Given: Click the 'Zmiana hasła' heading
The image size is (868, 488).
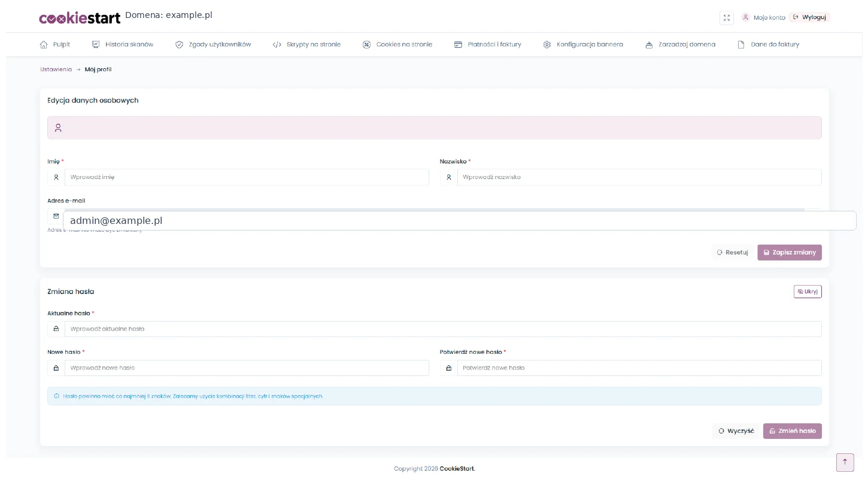Looking at the screenshot, I should click(x=71, y=292).
